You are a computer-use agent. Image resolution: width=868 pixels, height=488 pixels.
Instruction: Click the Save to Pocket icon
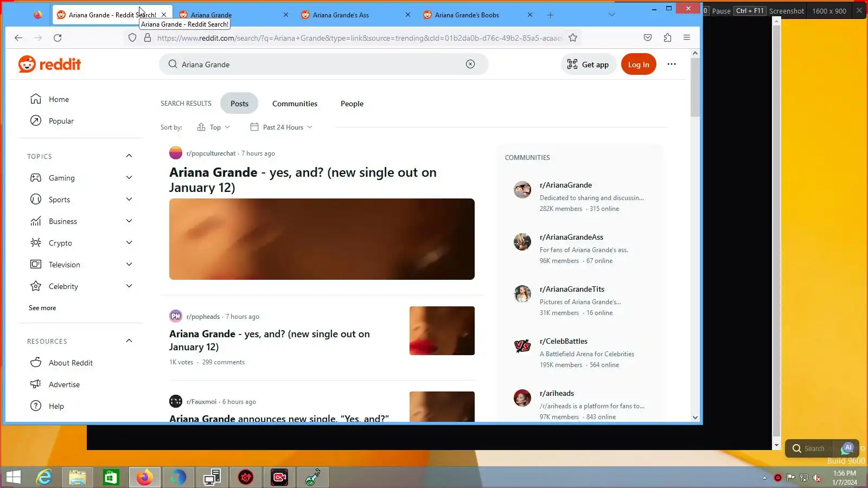point(648,38)
